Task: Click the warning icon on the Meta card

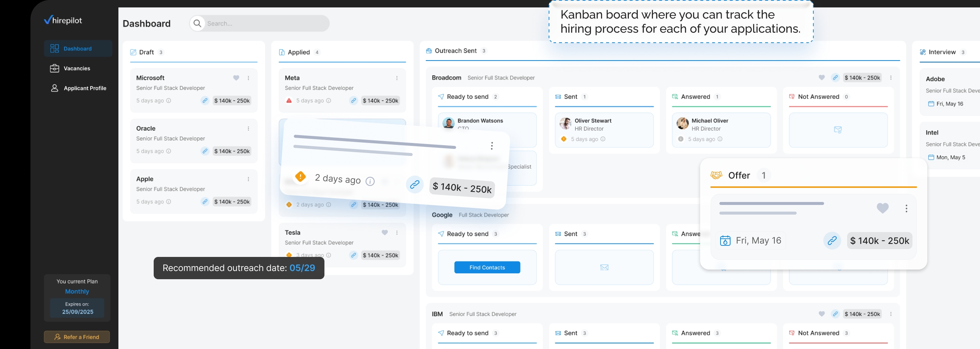Action: tap(289, 101)
